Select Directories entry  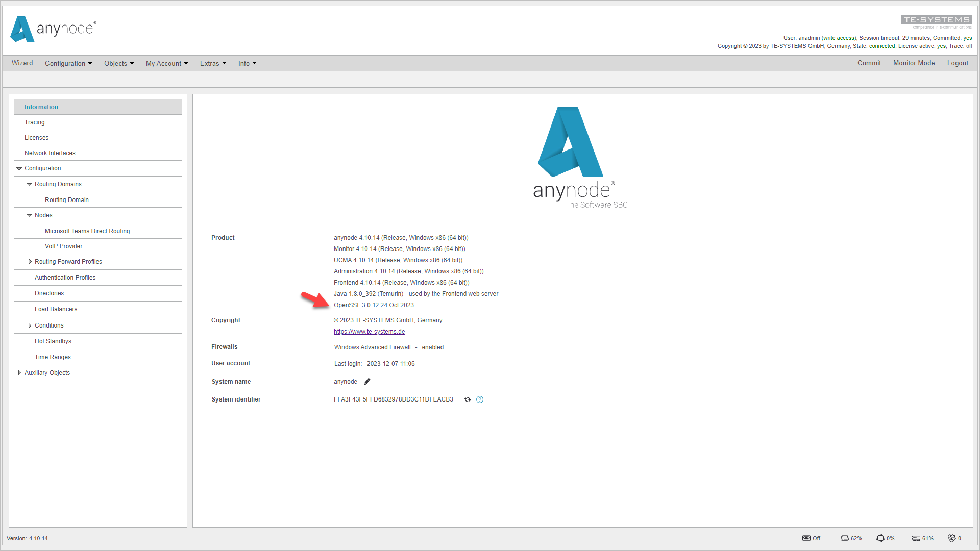click(x=98, y=293)
